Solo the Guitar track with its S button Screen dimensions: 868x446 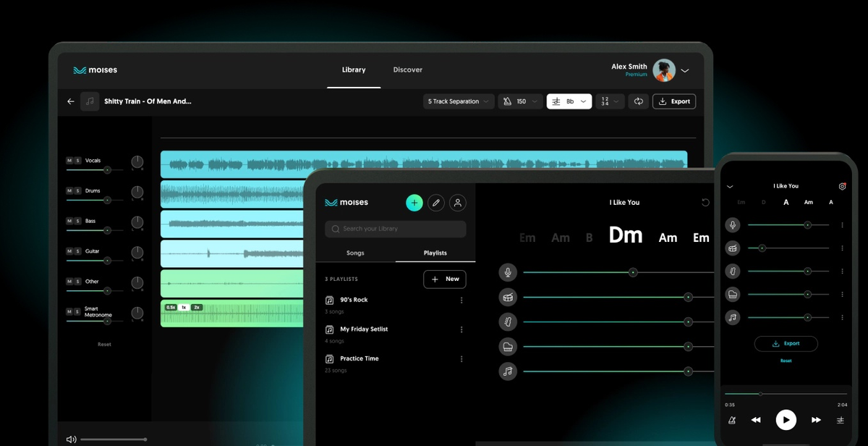(78, 251)
